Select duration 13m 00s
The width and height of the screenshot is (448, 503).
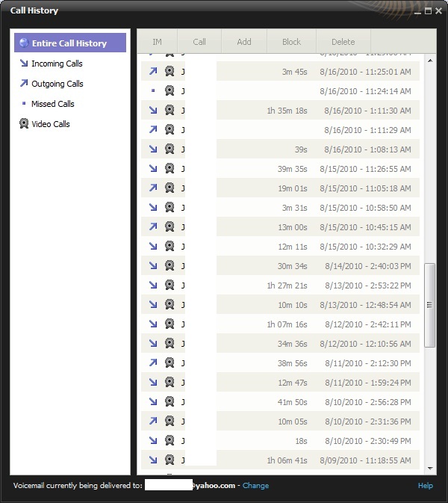(x=293, y=227)
